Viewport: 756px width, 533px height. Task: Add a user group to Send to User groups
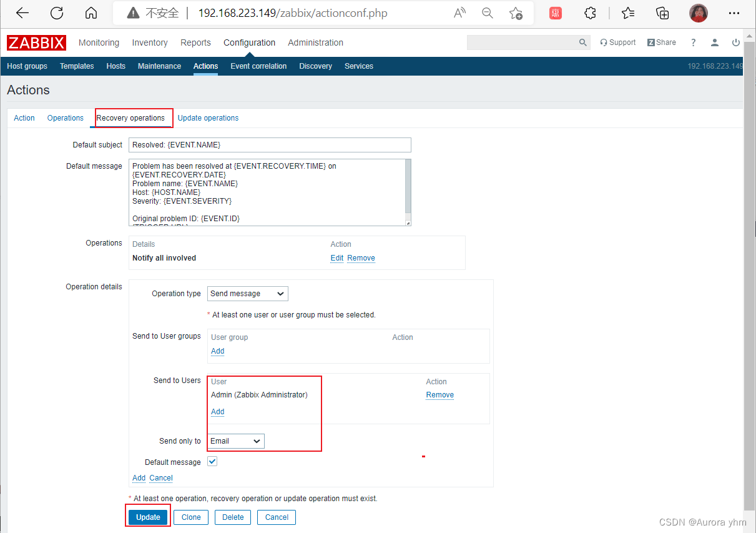217,351
